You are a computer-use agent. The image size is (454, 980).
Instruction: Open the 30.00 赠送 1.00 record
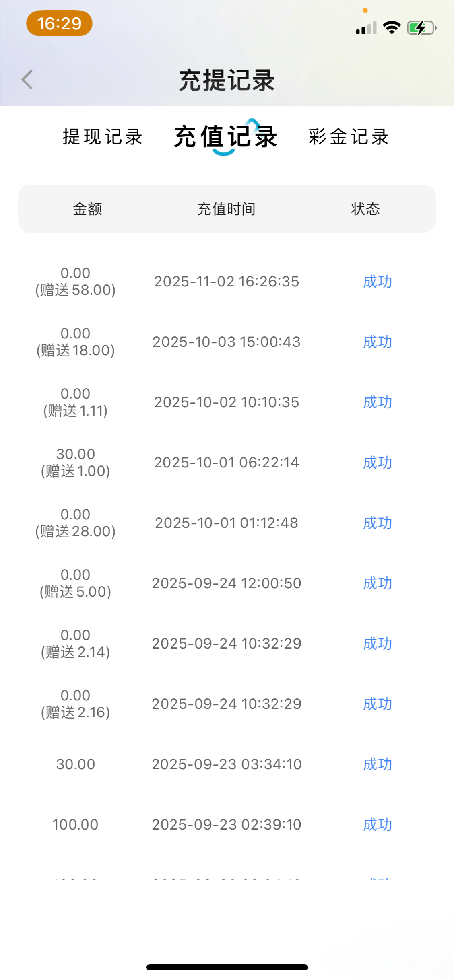tap(75, 463)
